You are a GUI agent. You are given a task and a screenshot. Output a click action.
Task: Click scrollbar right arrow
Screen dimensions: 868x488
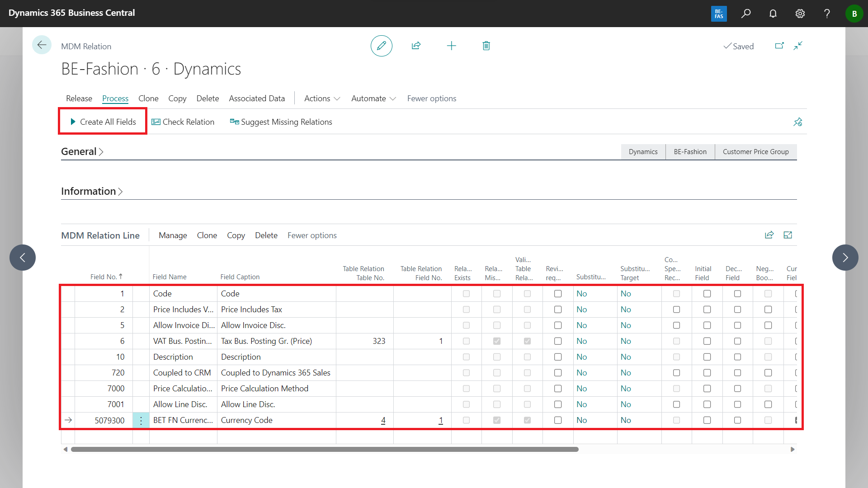point(792,449)
